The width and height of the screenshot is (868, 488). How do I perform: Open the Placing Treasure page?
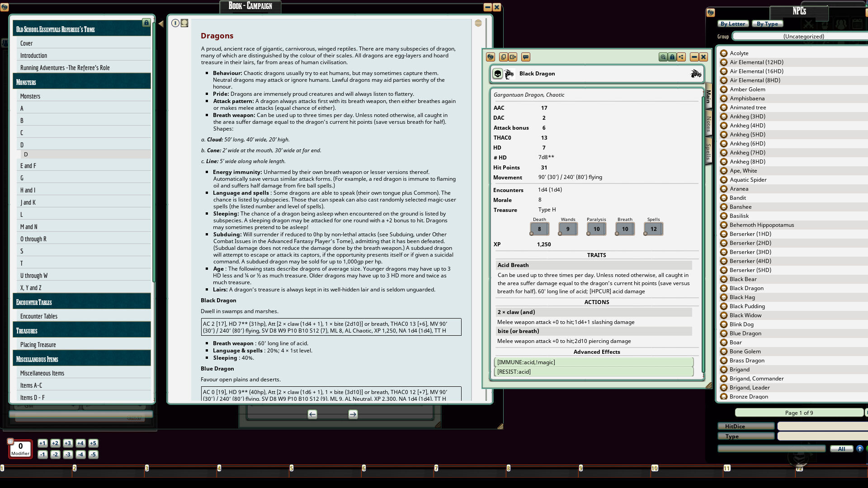coord(84,345)
